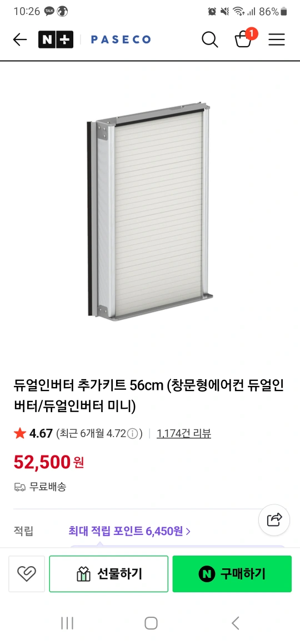This screenshot has height=644, width=300.
Task: Tap the info icon beside 4.72 rating
Action: pos(132,433)
